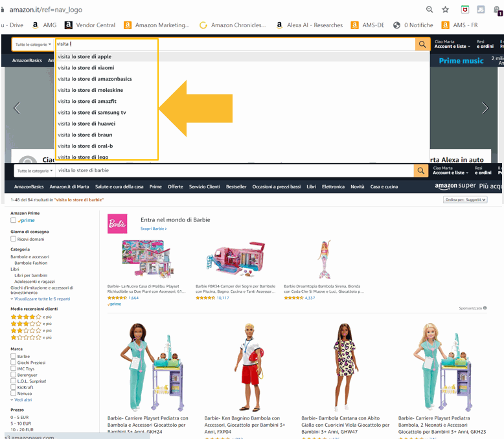Filter by 4 stars and up rating
This screenshot has height=439, width=504.
coord(26,317)
